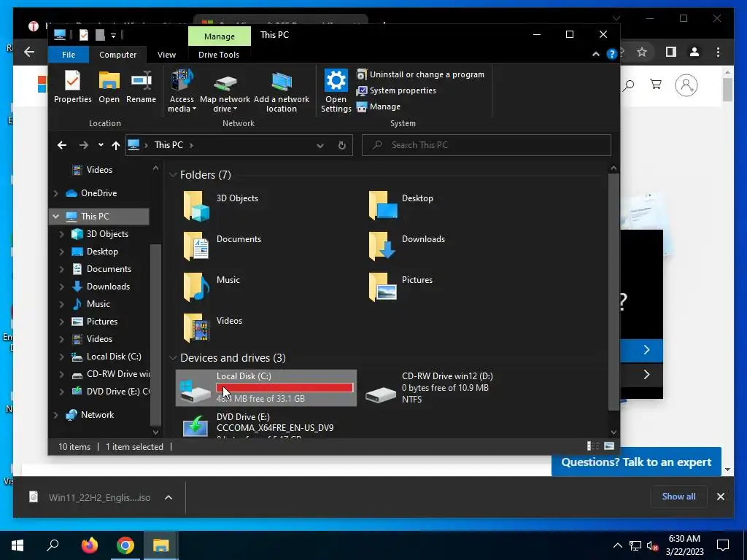Refresh the This PC view

coord(341,145)
